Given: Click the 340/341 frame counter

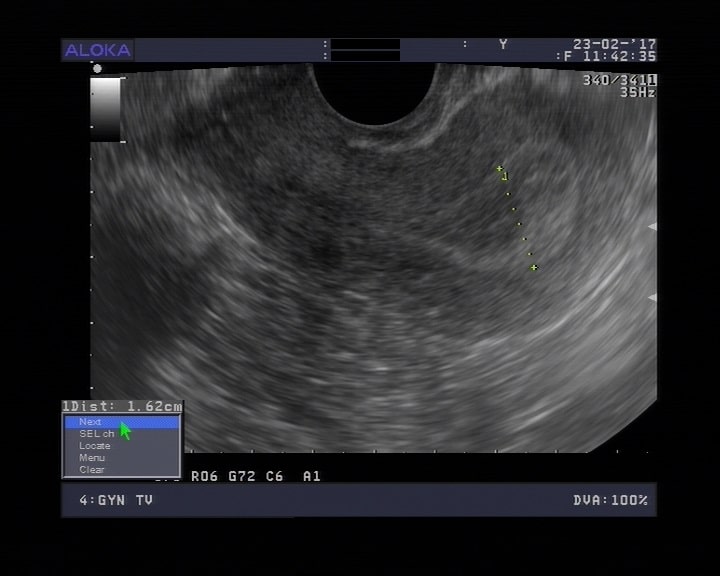Looking at the screenshot, I should tap(619, 80).
